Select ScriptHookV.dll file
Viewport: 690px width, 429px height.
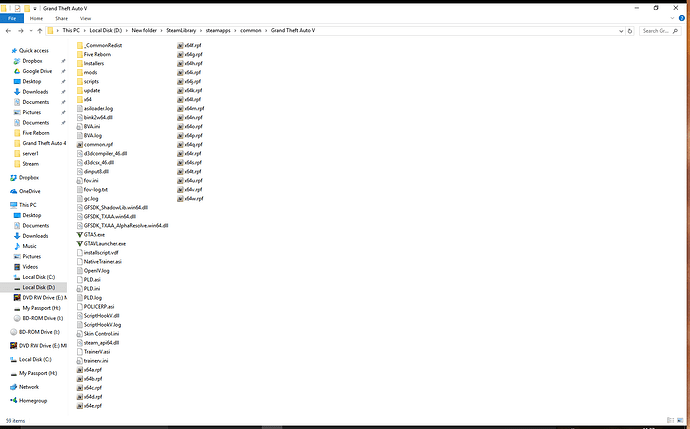98,315
